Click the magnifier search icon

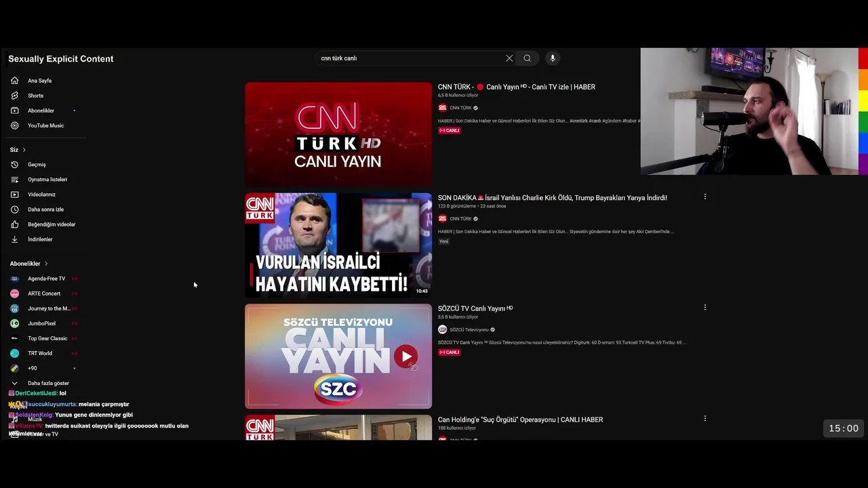(527, 58)
